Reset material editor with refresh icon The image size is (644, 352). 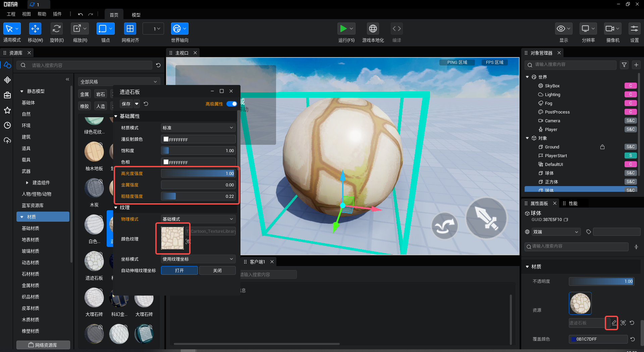(x=146, y=104)
